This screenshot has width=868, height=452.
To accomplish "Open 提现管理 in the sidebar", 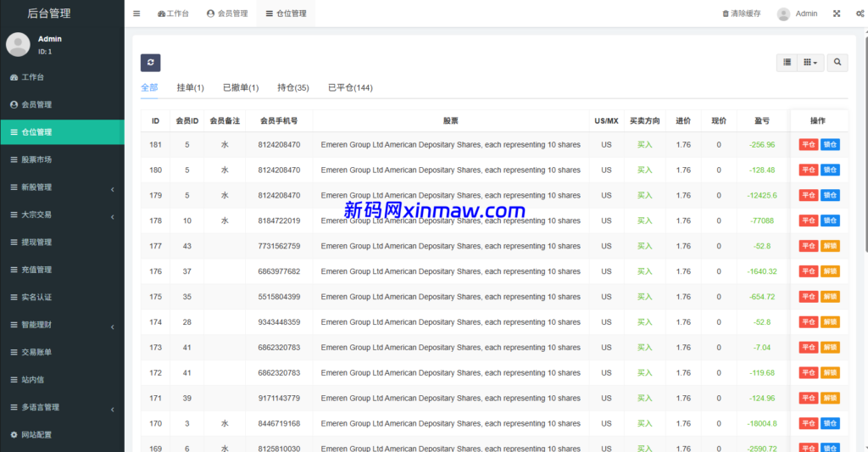I will (62, 242).
